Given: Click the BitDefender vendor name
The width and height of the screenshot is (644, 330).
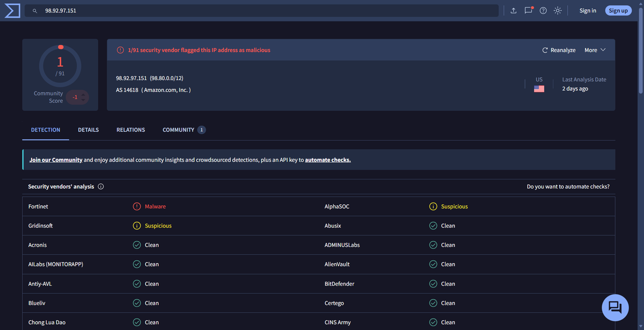Looking at the screenshot, I should pyautogui.click(x=340, y=284).
